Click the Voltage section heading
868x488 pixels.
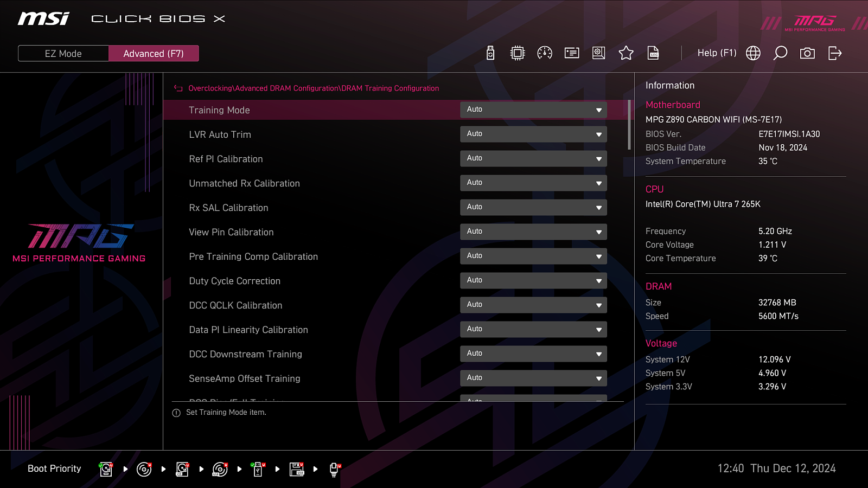661,343
